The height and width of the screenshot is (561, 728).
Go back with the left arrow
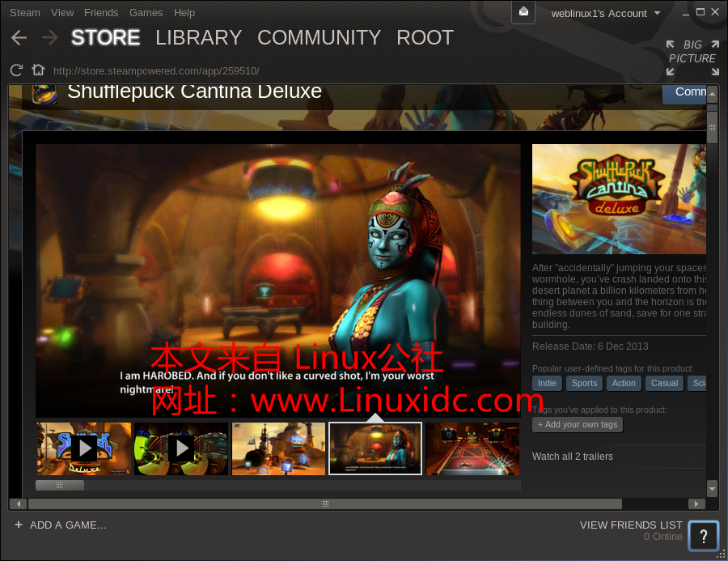(x=19, y=38)
